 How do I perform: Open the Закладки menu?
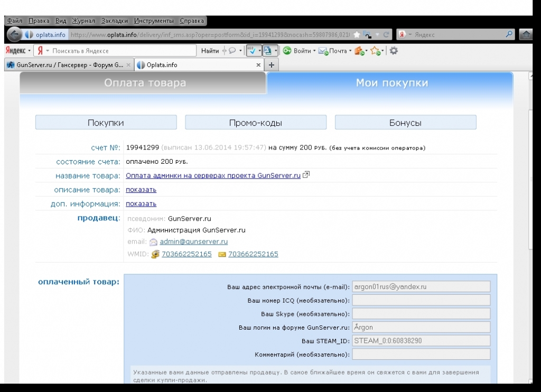[114, 21]
